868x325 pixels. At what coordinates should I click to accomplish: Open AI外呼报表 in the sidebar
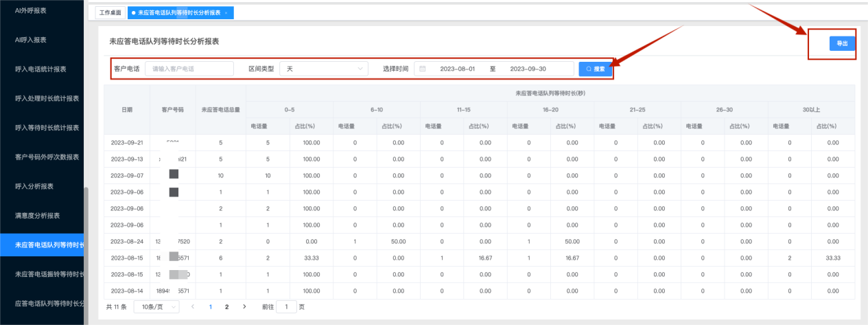point(30,10)
